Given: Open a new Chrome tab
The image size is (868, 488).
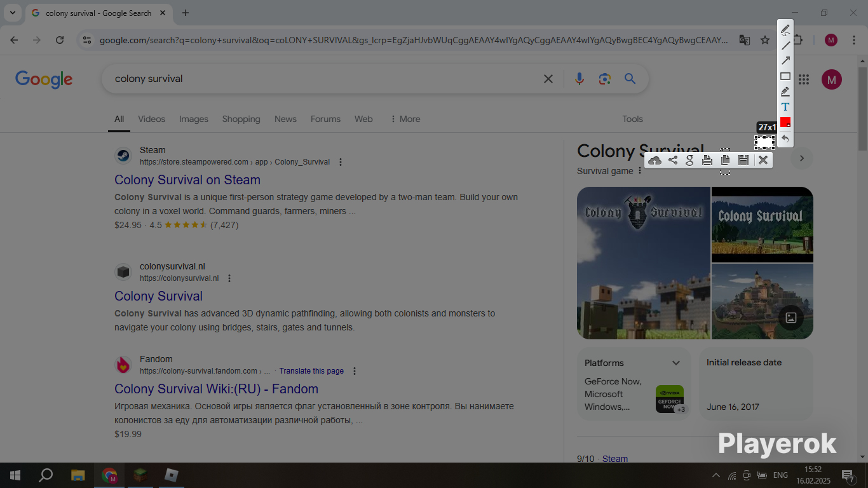Looking at the screenshot, I should 186,13.
